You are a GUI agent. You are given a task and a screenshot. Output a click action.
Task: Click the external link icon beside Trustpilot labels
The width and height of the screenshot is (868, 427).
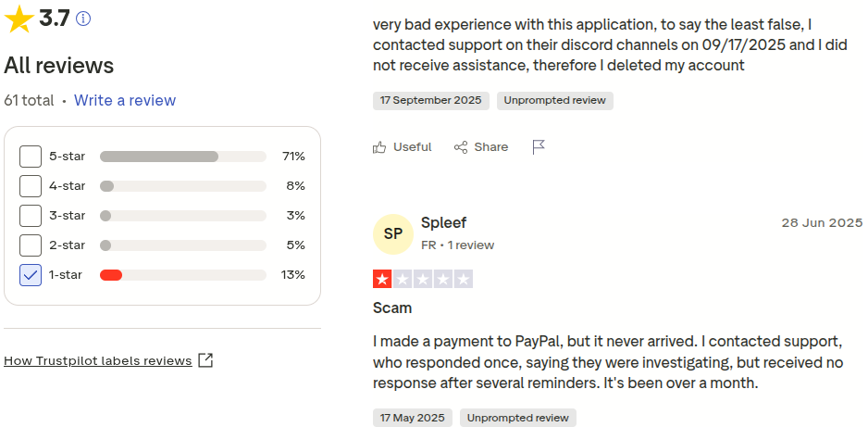click(x=205, y=360)
